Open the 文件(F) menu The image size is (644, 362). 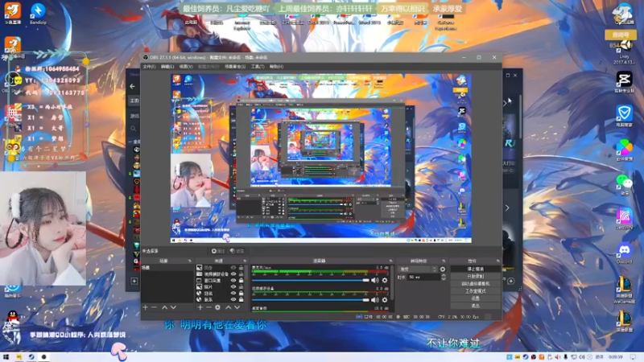149,67
